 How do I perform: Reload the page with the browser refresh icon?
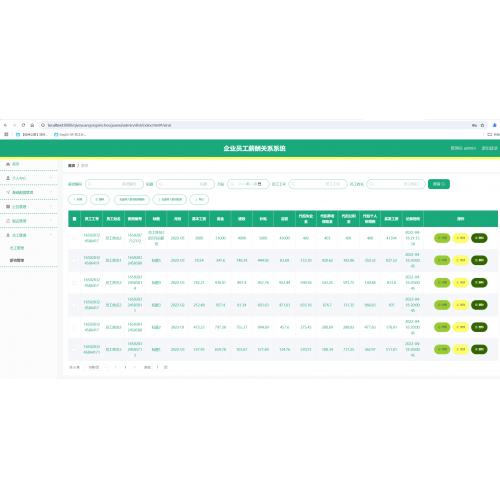[x=23, y=125]
